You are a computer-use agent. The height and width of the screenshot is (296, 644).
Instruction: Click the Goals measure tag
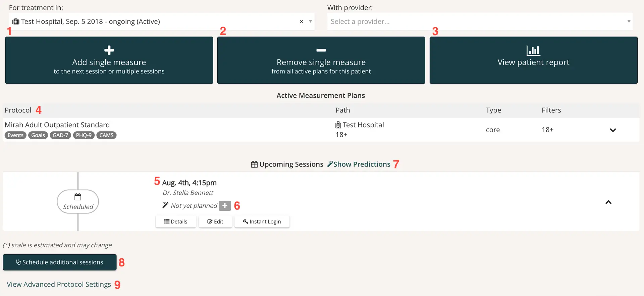38,135
